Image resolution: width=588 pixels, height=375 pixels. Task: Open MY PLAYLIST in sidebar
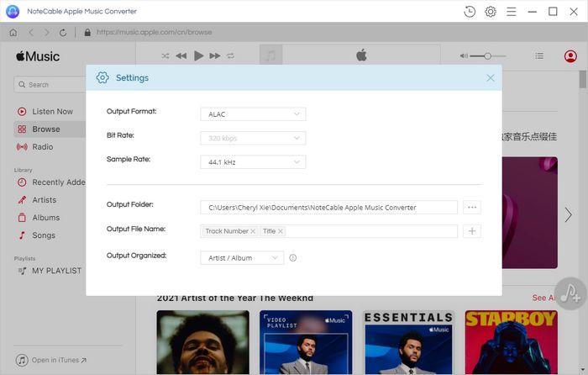coord(50,271)
